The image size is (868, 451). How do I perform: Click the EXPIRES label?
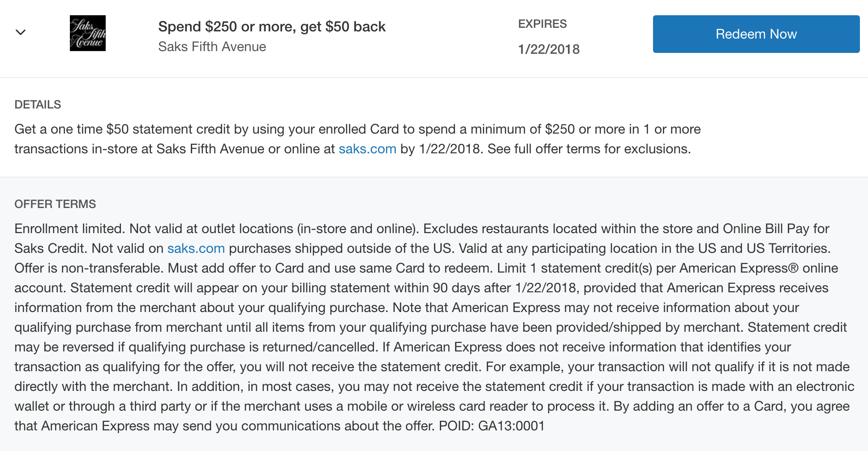pyautogui.click(x=542, y=24)
